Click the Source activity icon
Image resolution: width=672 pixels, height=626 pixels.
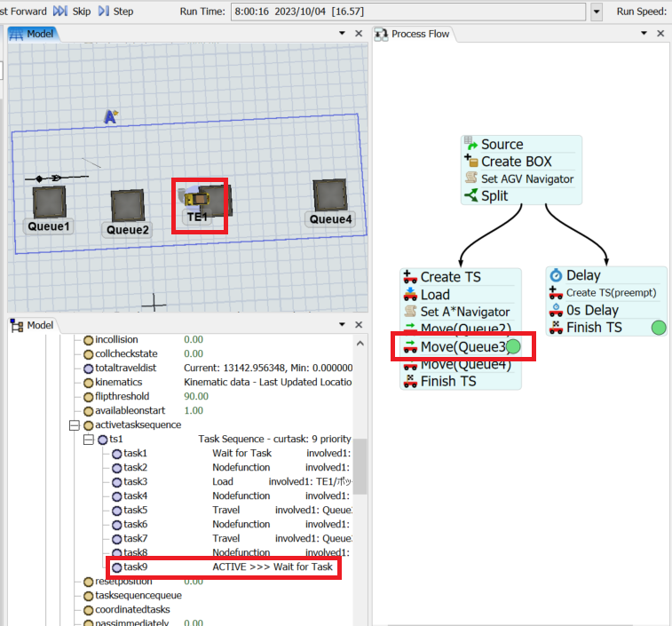coord(470,145)
